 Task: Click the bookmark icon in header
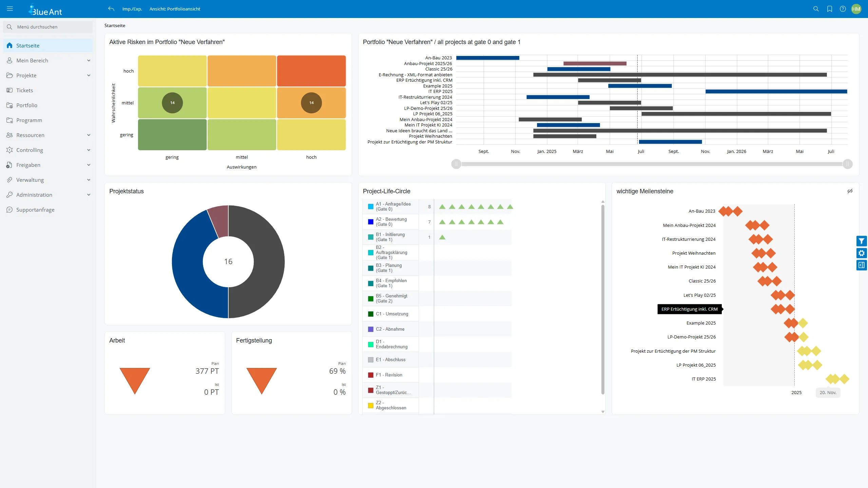(x=829, y=9)
